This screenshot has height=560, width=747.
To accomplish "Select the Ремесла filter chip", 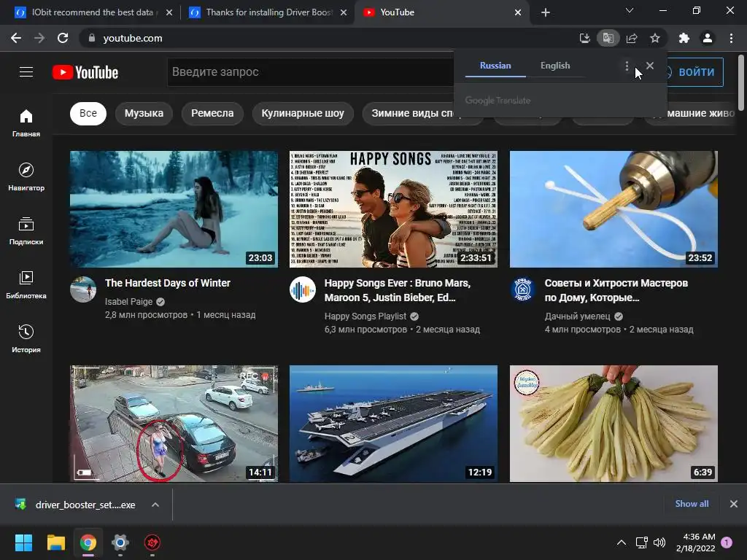I will (x=212, y=113).
